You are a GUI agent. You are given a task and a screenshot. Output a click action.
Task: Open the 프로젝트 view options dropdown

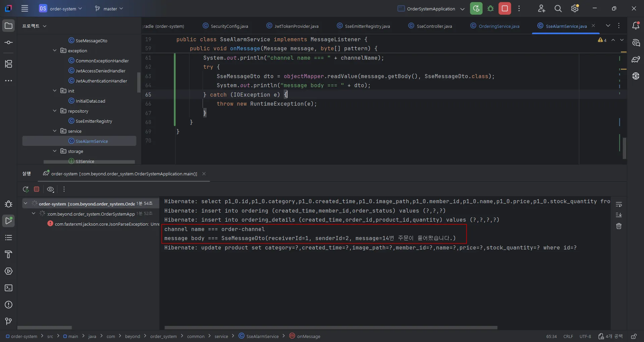(34, 26)
